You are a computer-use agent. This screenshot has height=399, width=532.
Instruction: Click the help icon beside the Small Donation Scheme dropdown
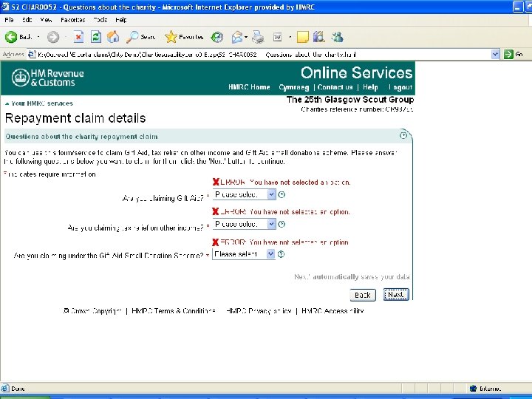pyautogui.click(x=281, y=254)
